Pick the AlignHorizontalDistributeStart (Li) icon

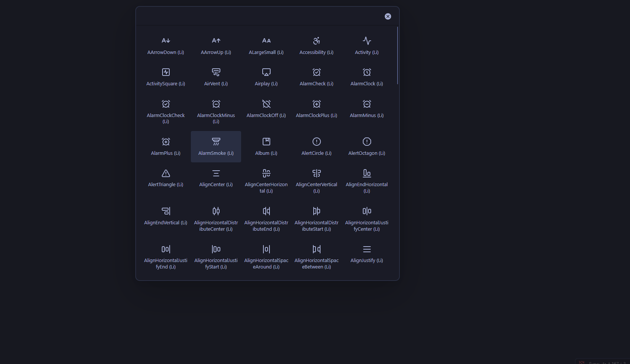317,211
